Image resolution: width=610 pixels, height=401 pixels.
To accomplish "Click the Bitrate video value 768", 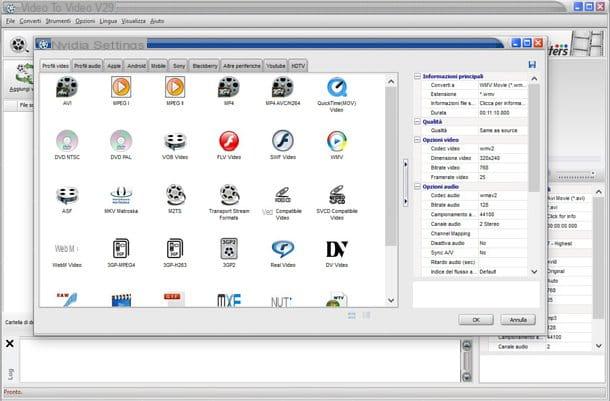I will [x=502, y=168].
